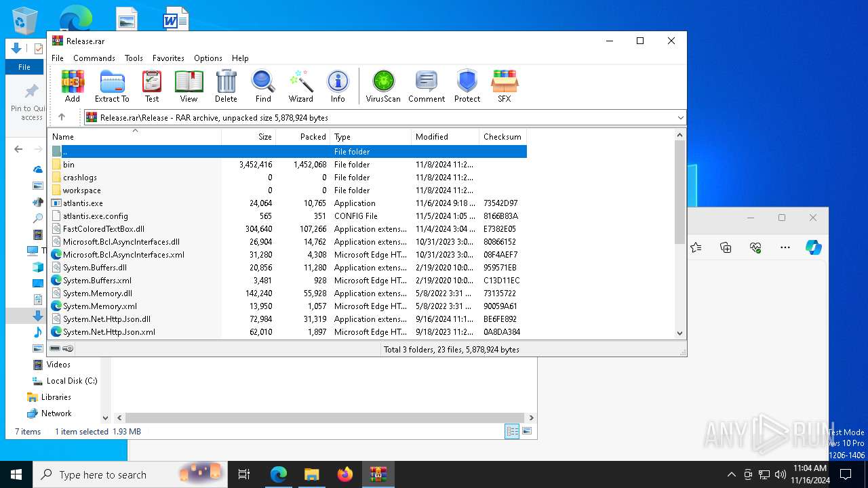This screenshot has height=488, width=868.
Task: Click the Add toolbar icon in WinRAR
Action: pos(73,86)
